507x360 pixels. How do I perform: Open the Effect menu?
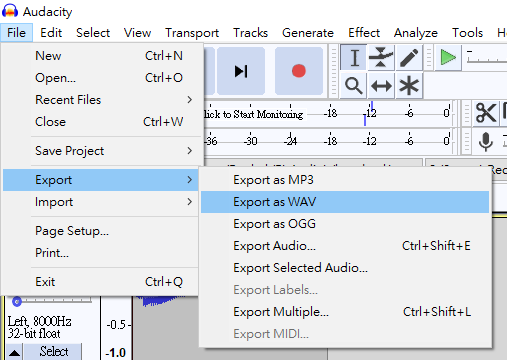click(x=364, y=33)
